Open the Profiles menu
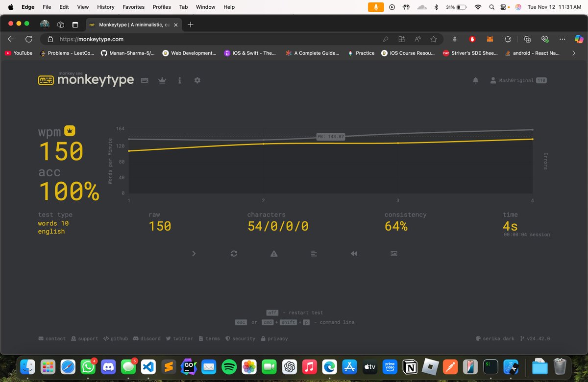Viewport: 588px width, 382px height. (x=162, y=7)
